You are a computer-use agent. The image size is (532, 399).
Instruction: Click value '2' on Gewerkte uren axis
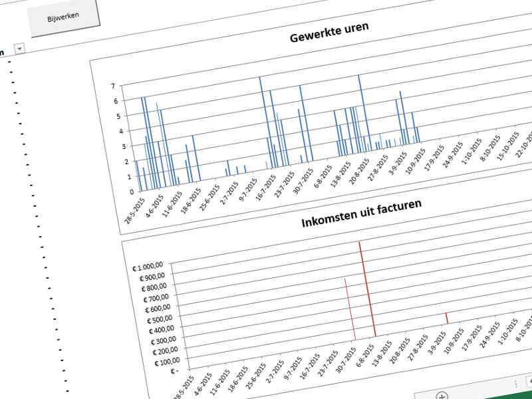pyautogui.click(x=126, y=162)
